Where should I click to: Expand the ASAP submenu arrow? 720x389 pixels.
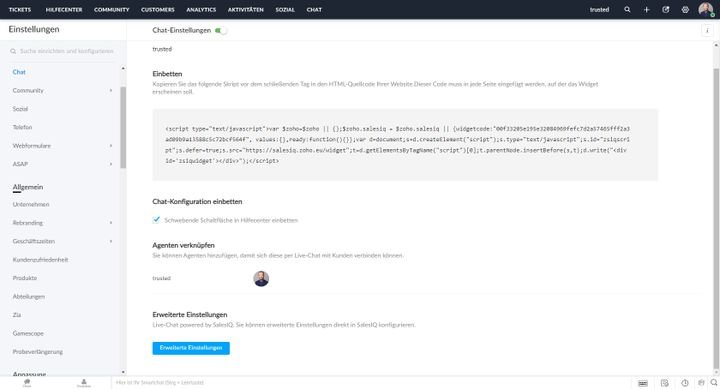tap(111, 164)
